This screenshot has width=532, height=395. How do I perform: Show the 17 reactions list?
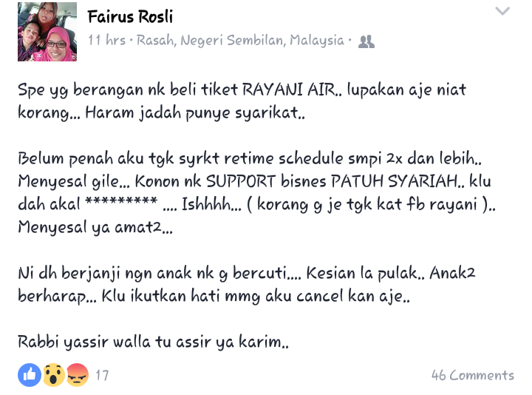[x=102, y=375]
